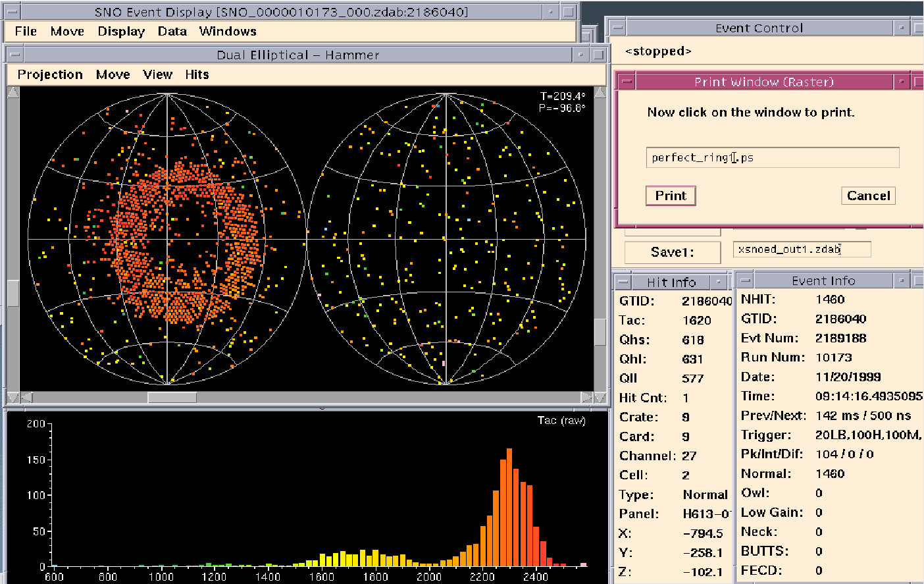Click left arrow of horizontal scrollbar
The image size is (924, 584).
point(26,398)
